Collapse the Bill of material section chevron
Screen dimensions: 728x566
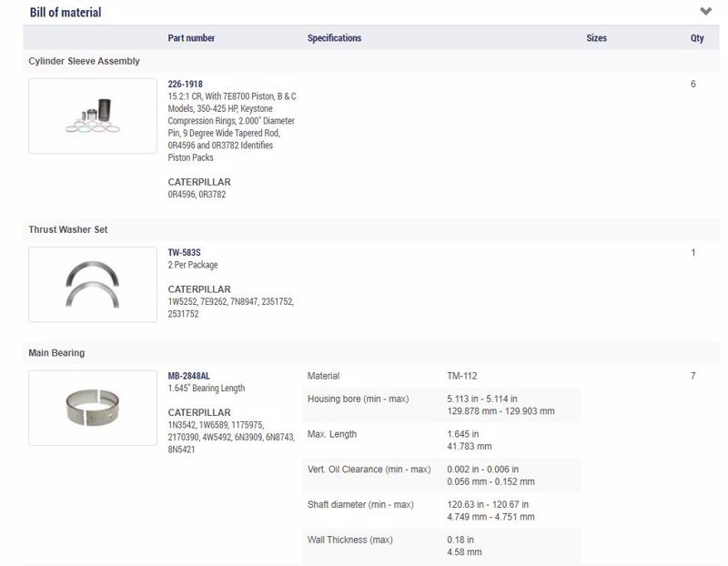(x=705, y=12)
